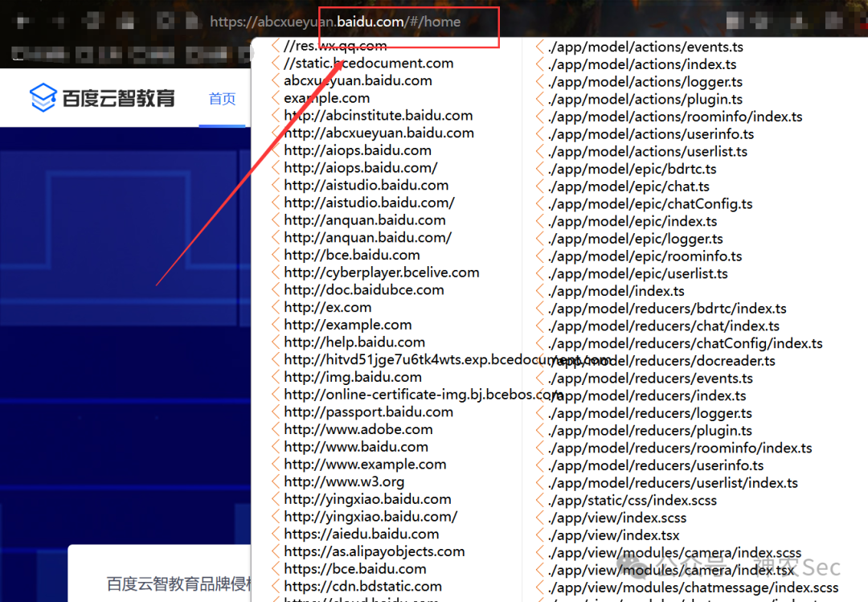Select the http://hitvd51jge7u6tk4wts.exp.bcedocument.com row
This screenshot has height=602, width=868.
coord(446,359)
